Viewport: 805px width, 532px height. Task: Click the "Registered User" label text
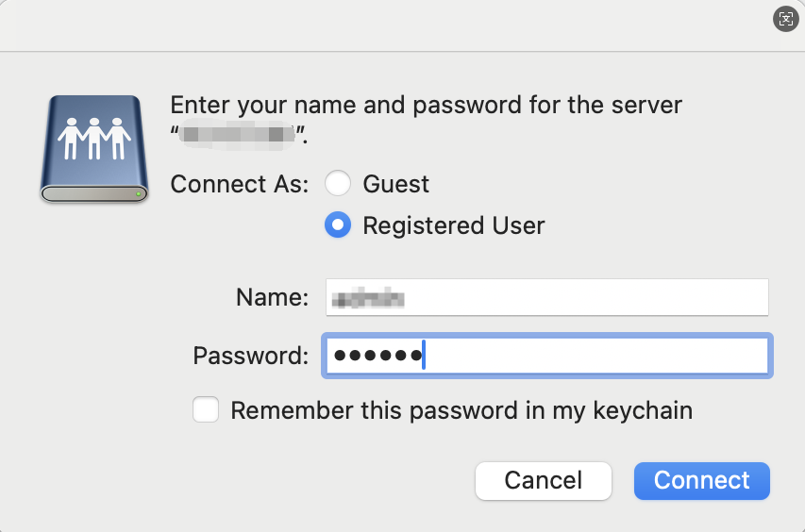pos(453,225)
